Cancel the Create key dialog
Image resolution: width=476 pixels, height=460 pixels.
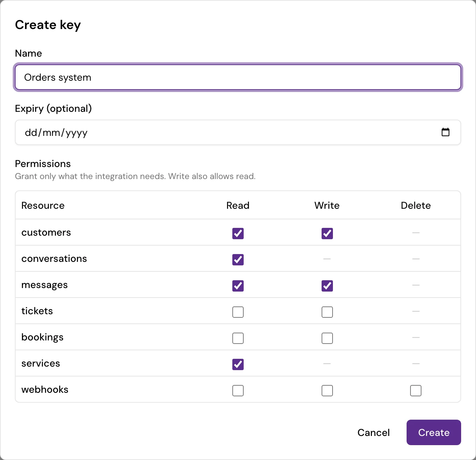[374, 432]
